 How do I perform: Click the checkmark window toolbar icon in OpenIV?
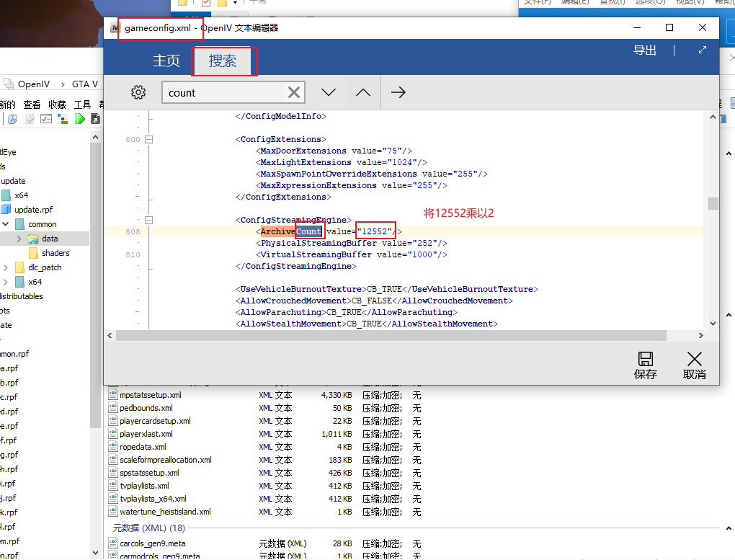(x=46, y=119)
